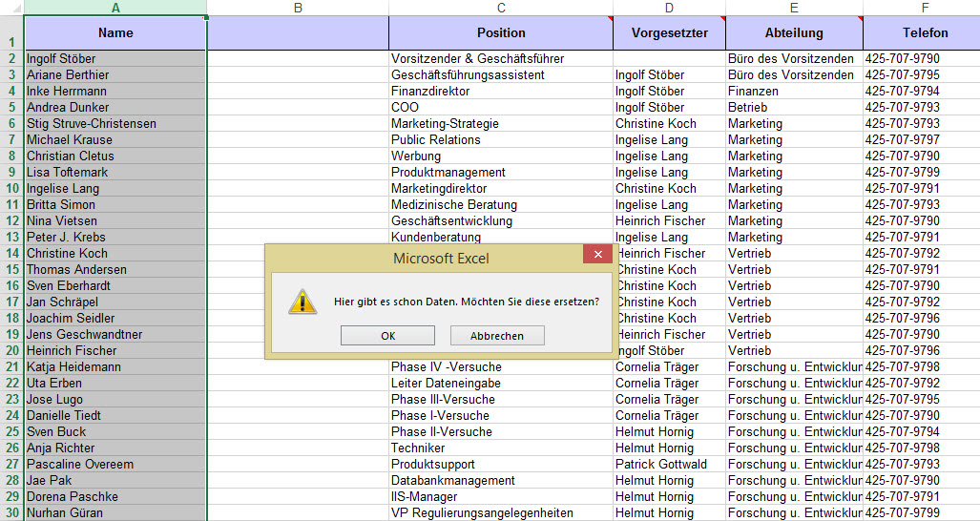980x521 pixels.
Task: Select the Patrick Gottwald cell
Action: coord(669,464)
